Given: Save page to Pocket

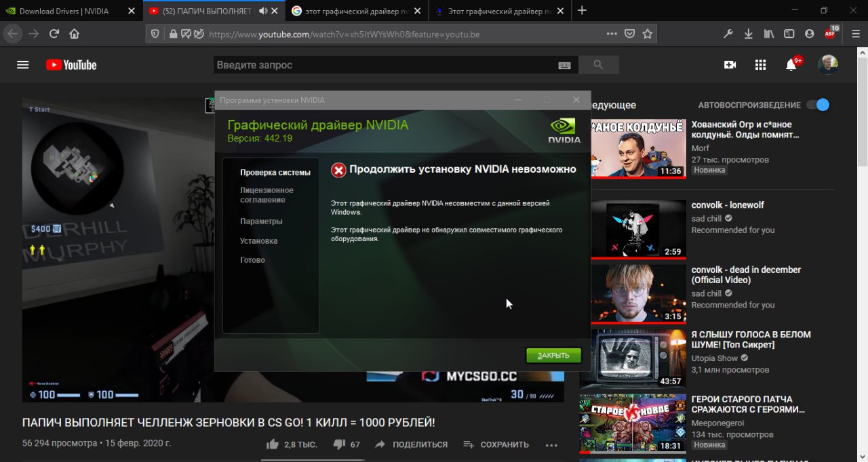Looking at the screenshot, I should coord(629,33).
